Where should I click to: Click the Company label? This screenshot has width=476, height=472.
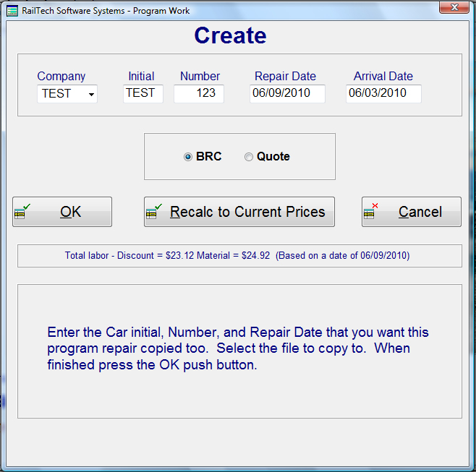61,76
